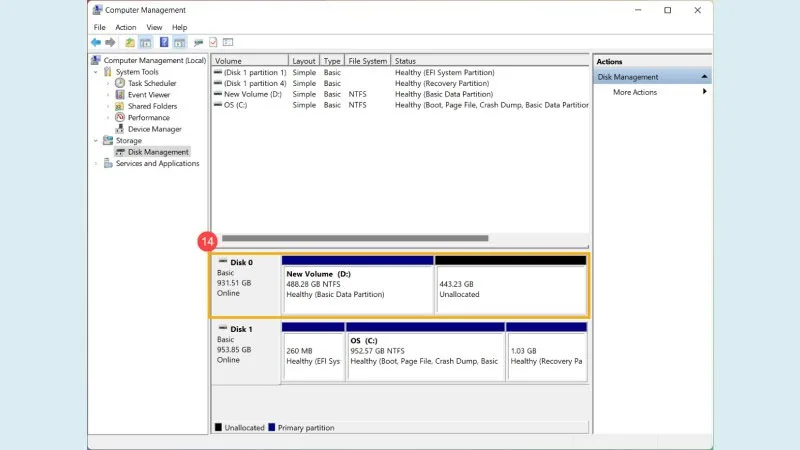Screen dimensions: 800x450
Task: Click the Event Viewer icon
Action: (x=120, y=94)
